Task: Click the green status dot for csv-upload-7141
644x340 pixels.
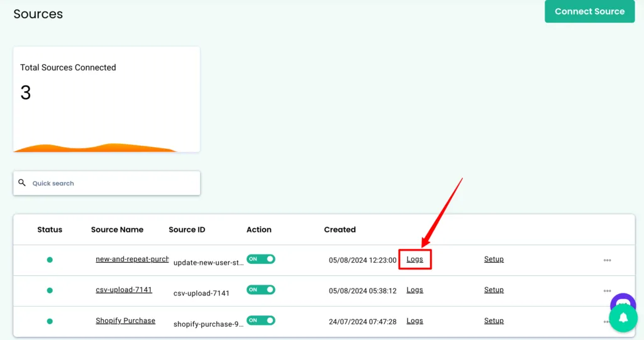Action: pos(50,291)
